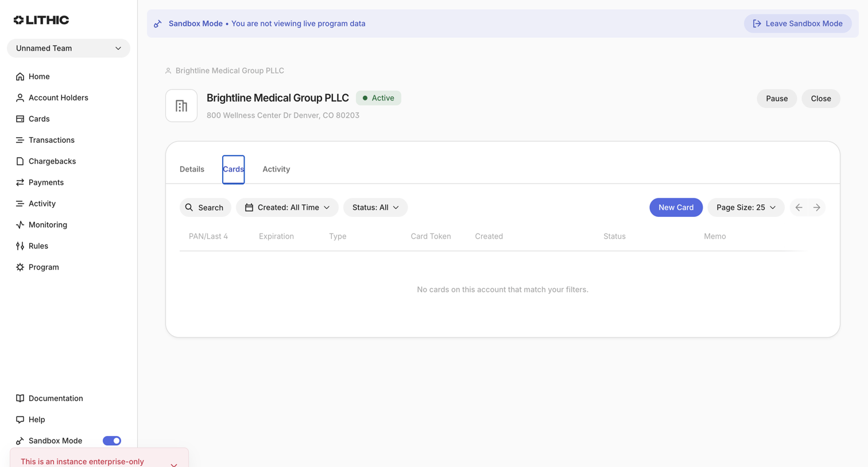Click the Help chat bubble icon
The image size is (868, 467).
point(20,419)
